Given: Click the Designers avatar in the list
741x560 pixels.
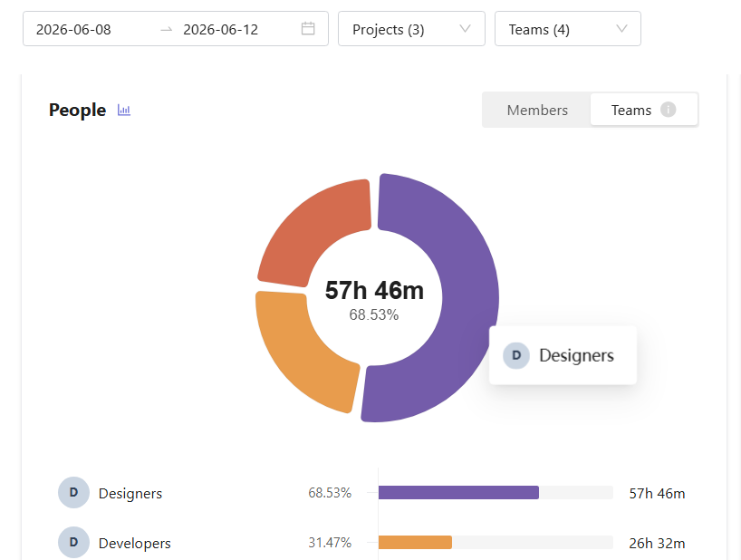Looking at the screenshot, I should 73,492.
